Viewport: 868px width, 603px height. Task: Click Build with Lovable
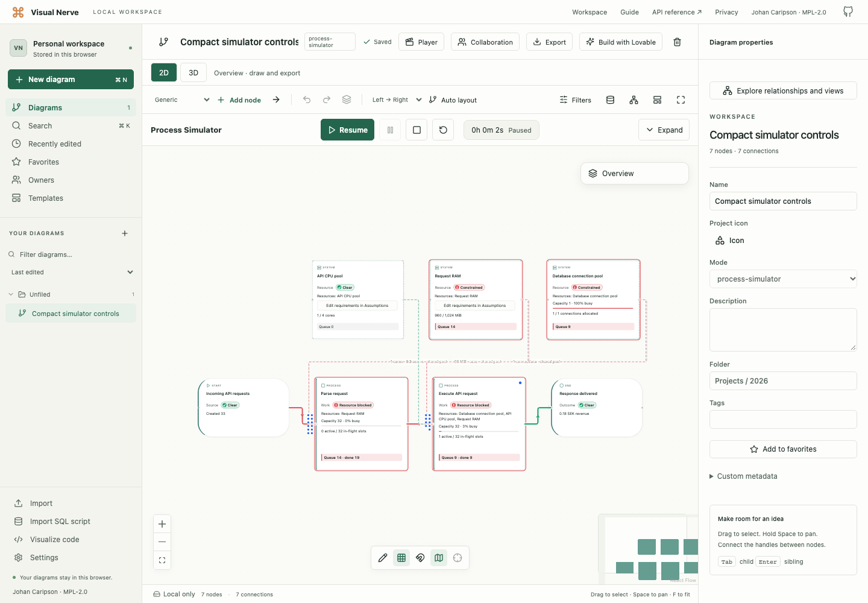tap(621, 42)
